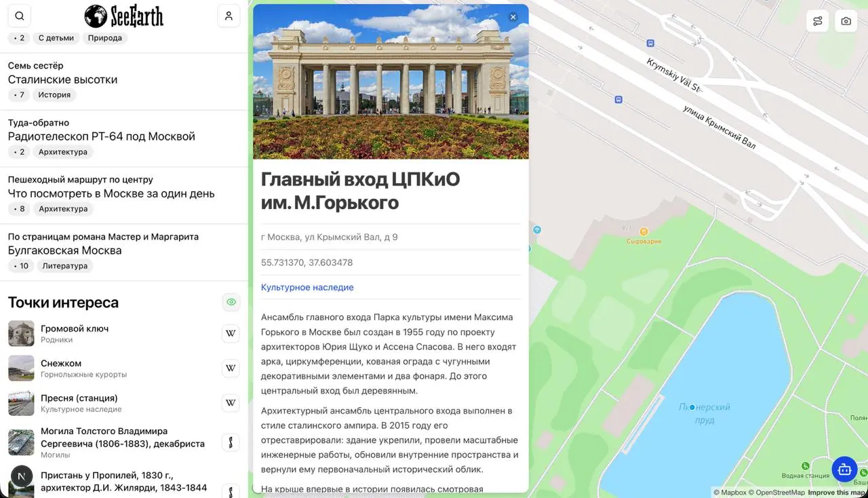Open Wikipedia link for Громовой ключ
This screenshot has height=498, width=868.
pos(231,333)
